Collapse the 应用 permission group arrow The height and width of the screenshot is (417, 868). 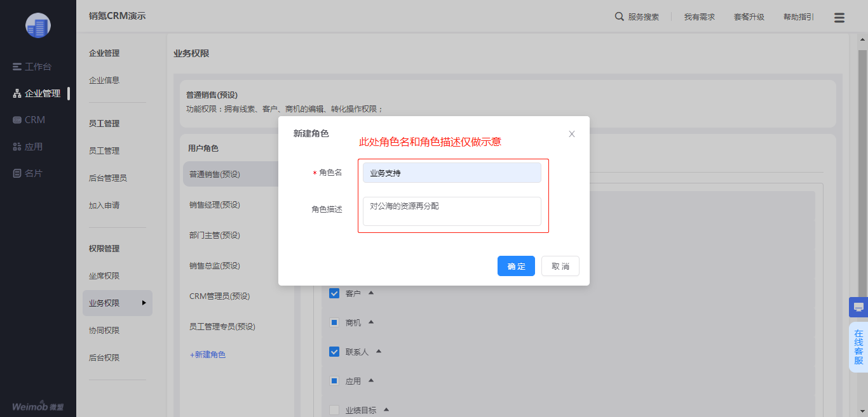(371, 380)
